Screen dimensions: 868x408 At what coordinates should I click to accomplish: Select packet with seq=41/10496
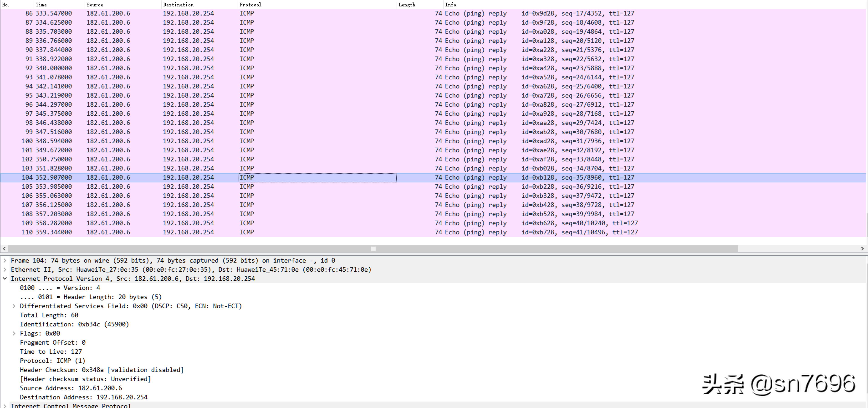[x=433, y=232]
